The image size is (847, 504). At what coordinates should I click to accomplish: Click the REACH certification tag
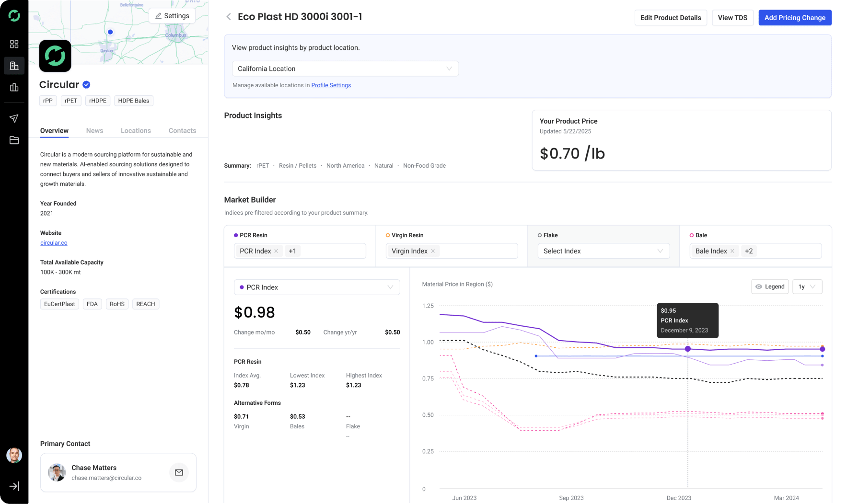(x=146, y=304)
